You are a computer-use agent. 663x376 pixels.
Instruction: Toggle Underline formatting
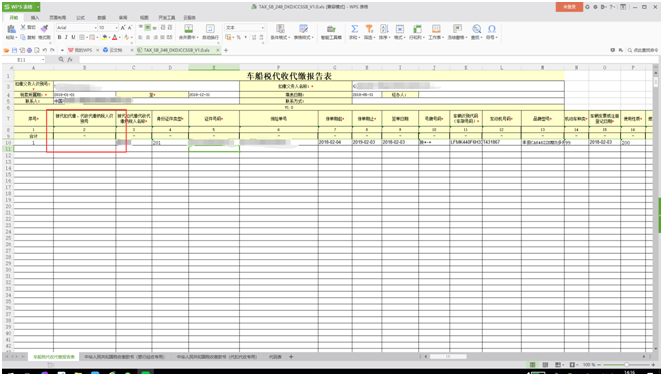tap(73, 37)
